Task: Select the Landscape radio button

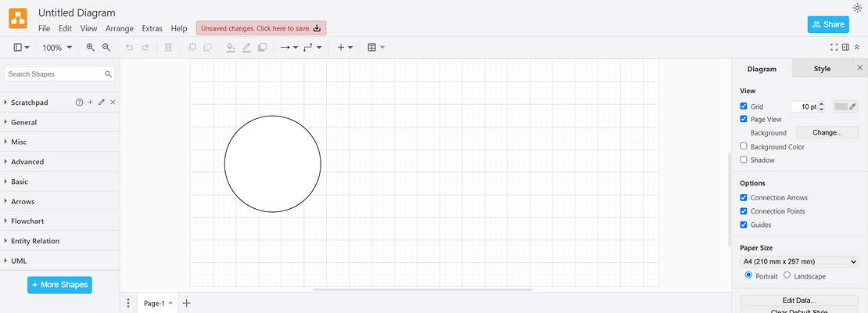Action: tap(787, 275)
